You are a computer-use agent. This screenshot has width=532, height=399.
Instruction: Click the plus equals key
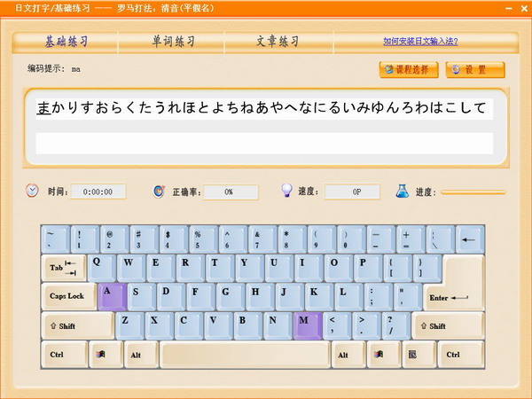tap(411, 239)
